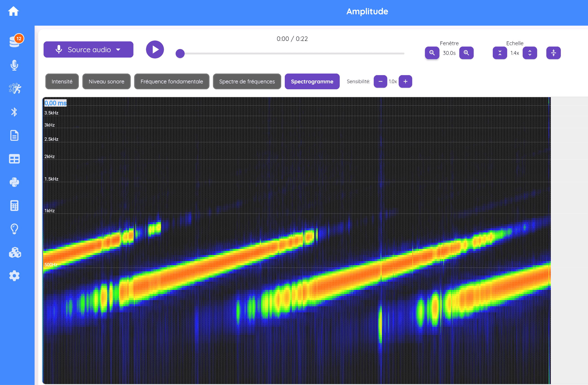The width and height of the screenshot is (588, 385).
Task: Click the 2kHz frequency axis label
Action: click(49, 156)
